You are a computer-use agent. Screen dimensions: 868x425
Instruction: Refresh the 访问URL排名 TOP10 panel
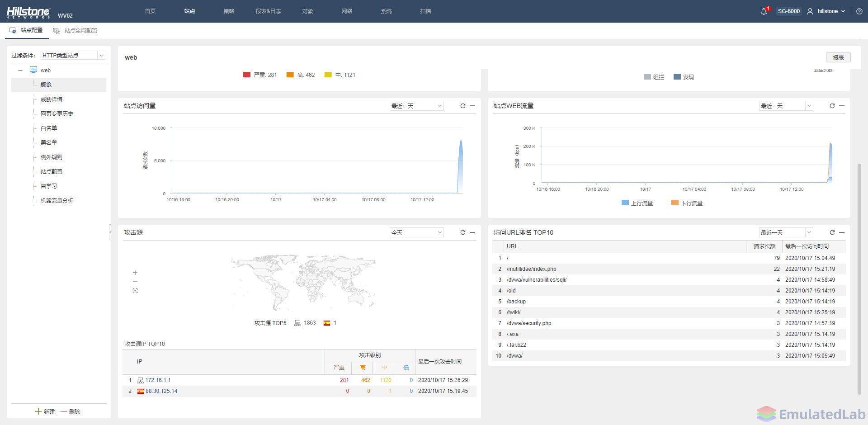click(x=832, y=232)
